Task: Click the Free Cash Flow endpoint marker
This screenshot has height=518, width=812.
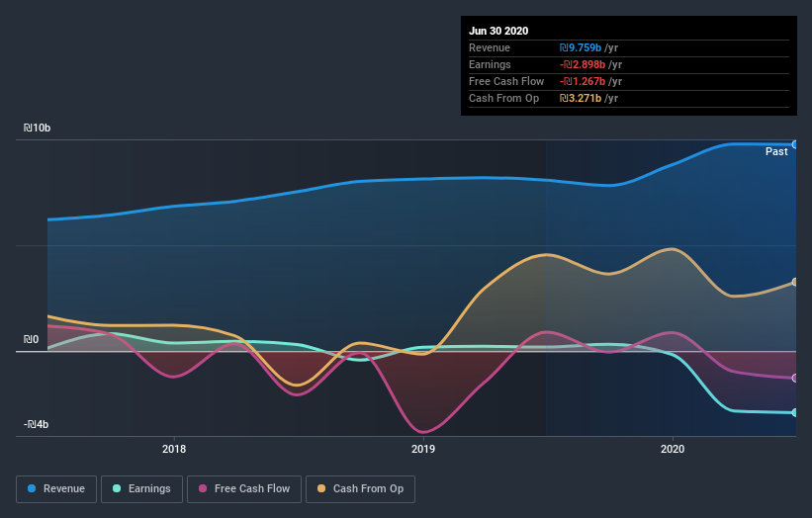Action: tap(795, 379)
